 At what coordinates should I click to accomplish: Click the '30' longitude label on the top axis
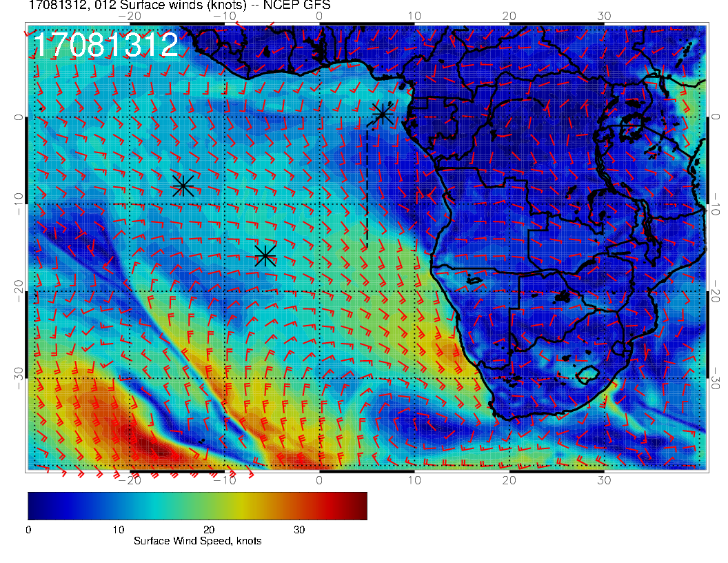[x=604, y=16]
